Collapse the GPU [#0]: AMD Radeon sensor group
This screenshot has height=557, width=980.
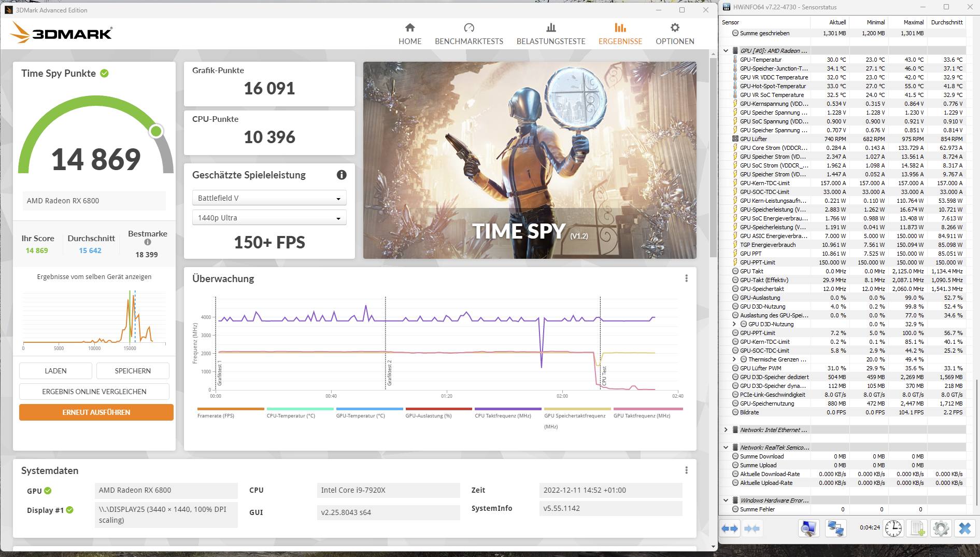tap(726, 51)
